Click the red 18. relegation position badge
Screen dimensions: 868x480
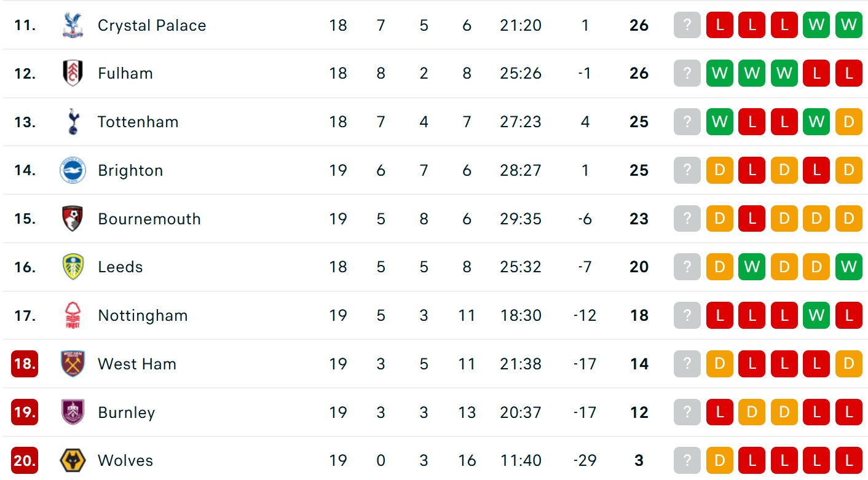(x=25, y=364)
